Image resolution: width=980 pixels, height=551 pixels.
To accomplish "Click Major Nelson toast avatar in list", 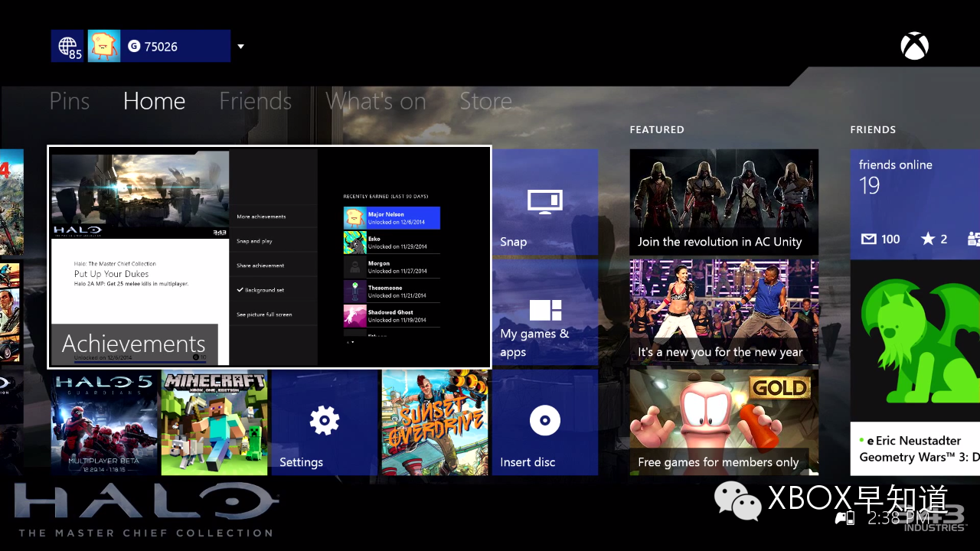I will pyautogui.click(x=354, y=218).
